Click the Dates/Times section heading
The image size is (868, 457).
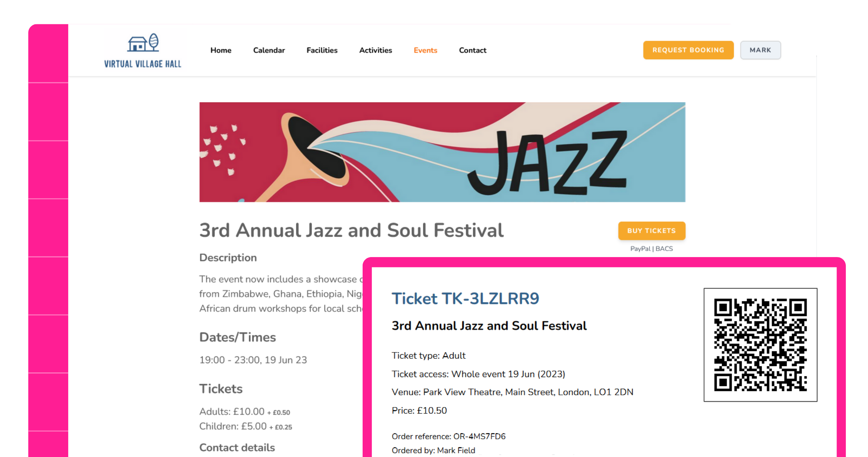coord(237,337)
